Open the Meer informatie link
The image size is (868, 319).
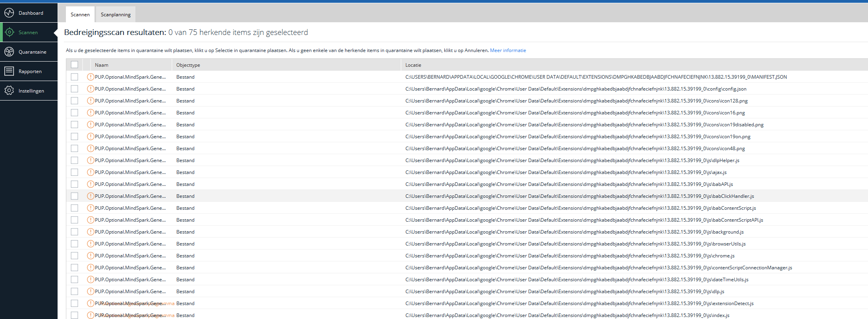pos(508,50)
